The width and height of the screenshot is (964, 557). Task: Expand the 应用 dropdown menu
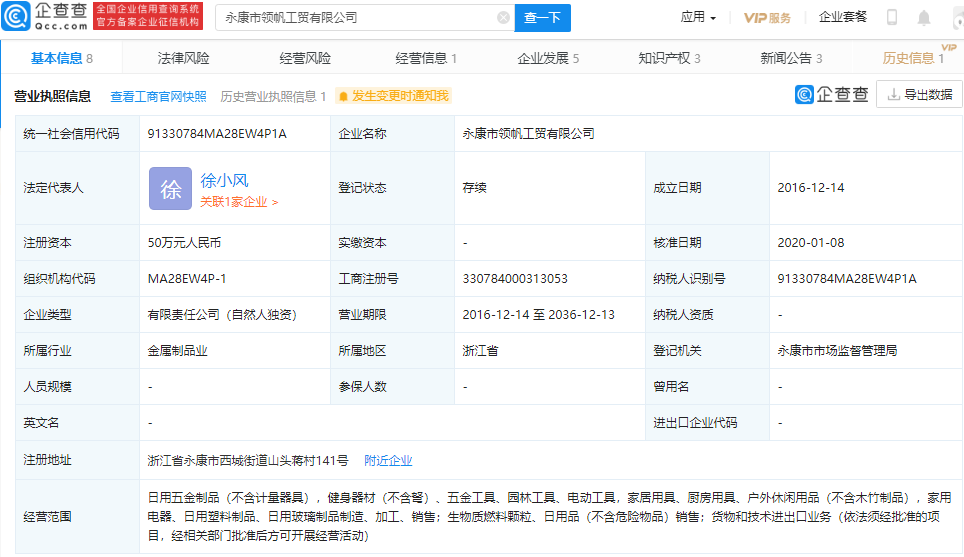coord(698,17)
